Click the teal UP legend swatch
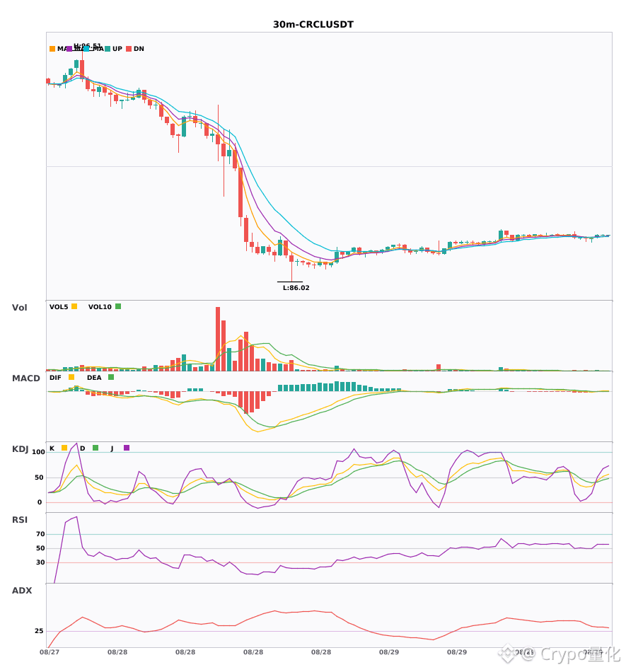 [108, 49]
